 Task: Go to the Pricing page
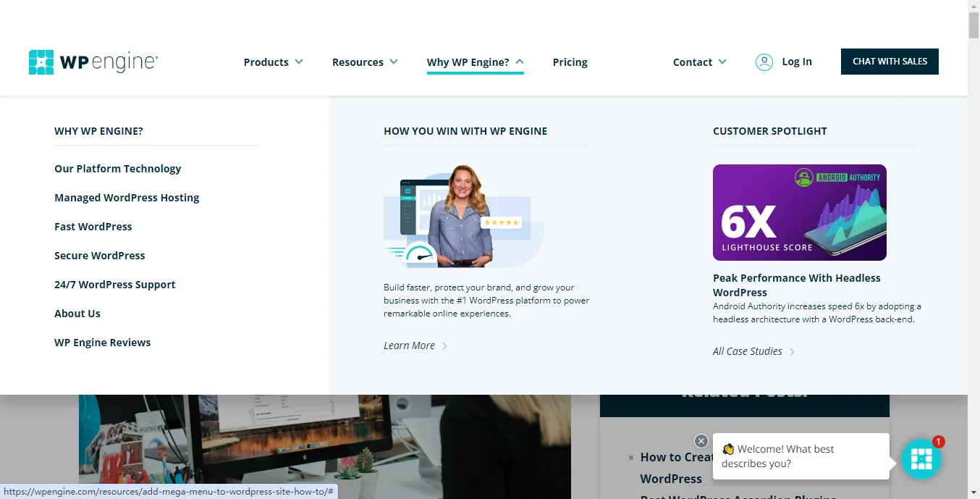tap(570, 62)
